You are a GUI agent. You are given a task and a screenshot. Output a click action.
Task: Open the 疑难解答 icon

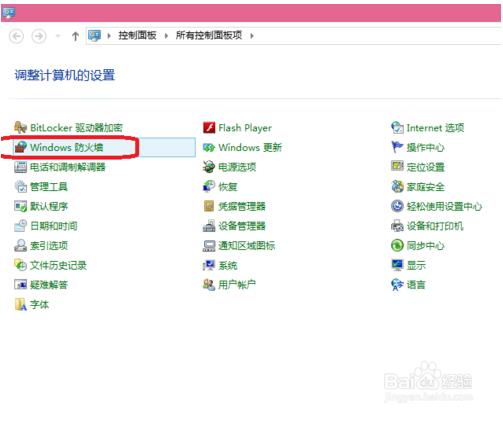pyautogui.click(x=20, y=285)
